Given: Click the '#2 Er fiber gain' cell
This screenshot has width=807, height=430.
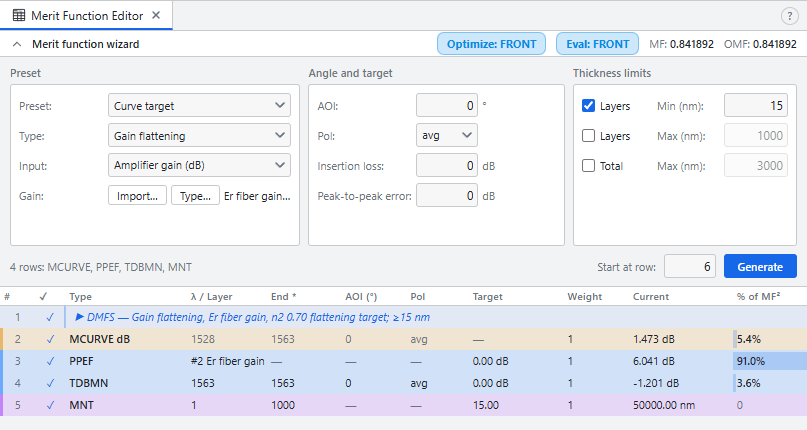Looking at the screenshot, I should click(x=227, y=361).
